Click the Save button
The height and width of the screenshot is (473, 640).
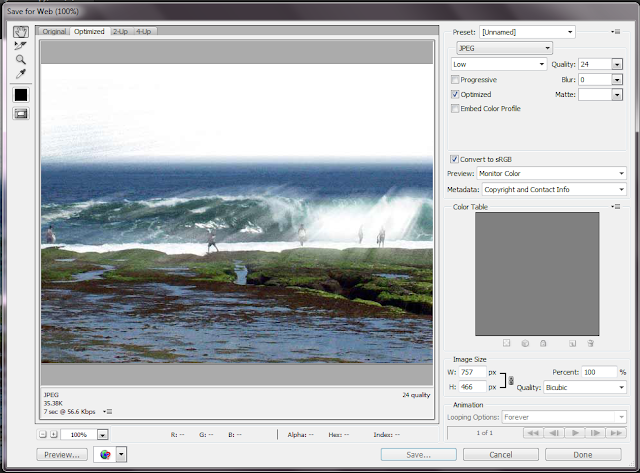pos(418,455)
